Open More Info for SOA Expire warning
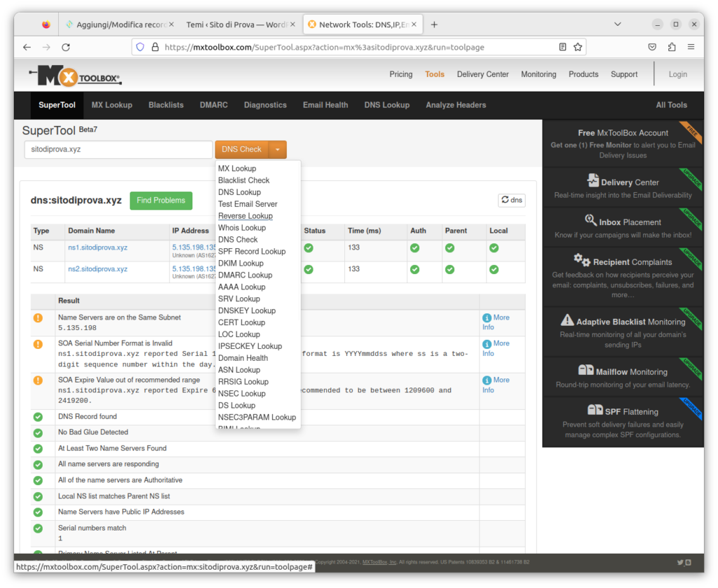The image size is (718, 588). 496,385
